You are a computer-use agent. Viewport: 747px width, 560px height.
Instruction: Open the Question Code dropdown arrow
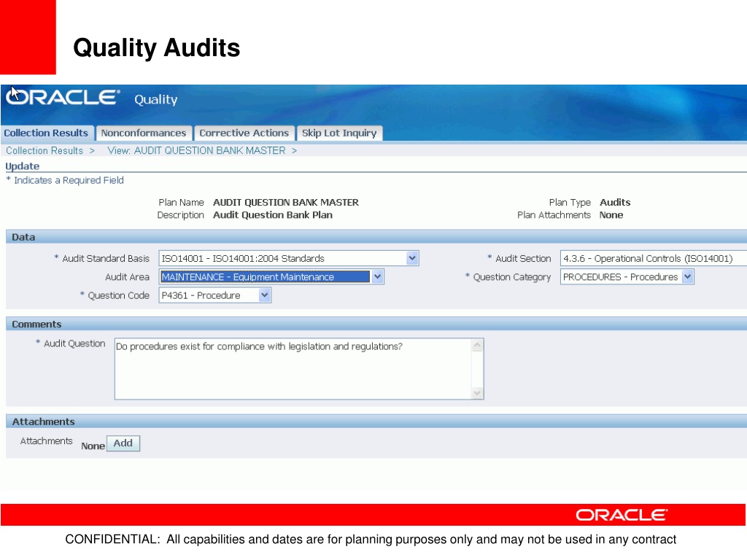coord(265,295)
